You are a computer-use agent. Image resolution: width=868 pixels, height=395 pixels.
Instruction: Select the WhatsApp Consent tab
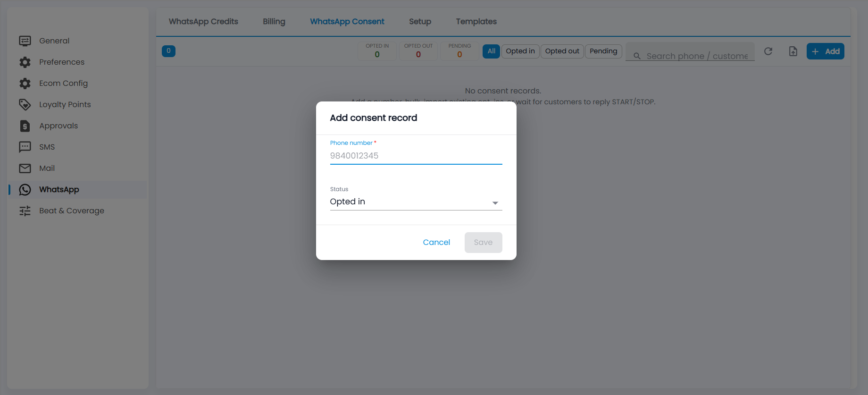point(347,22)
